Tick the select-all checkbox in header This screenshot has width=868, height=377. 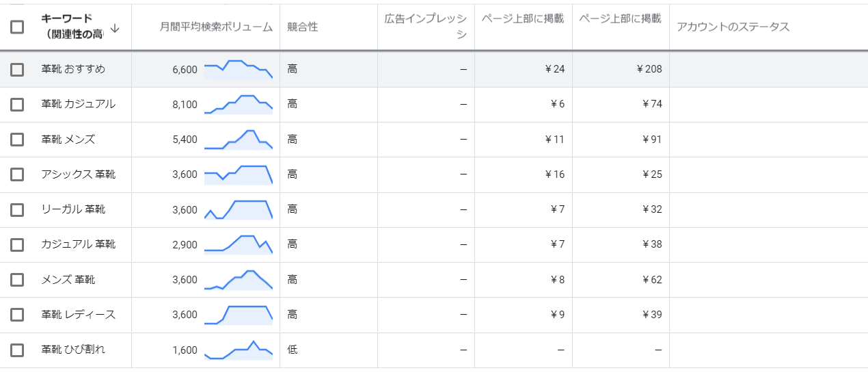coord(17,27)
